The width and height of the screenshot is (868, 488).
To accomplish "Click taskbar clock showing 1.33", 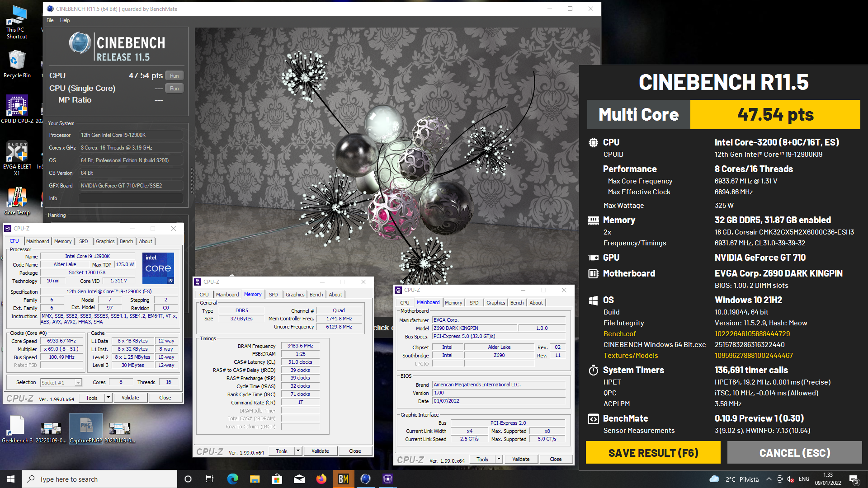I will pyautogui.click(x=828, y=479).
